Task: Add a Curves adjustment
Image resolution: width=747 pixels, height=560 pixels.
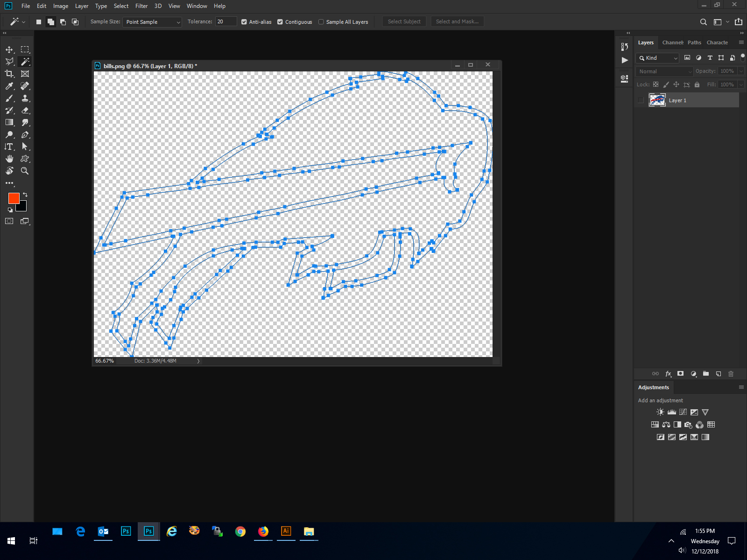Action: (x=683, y=412)
